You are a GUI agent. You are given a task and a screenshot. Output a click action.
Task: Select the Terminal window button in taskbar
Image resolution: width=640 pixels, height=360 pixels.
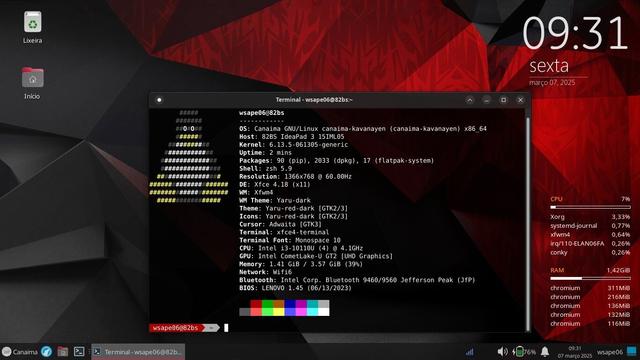tap(138, 351)
